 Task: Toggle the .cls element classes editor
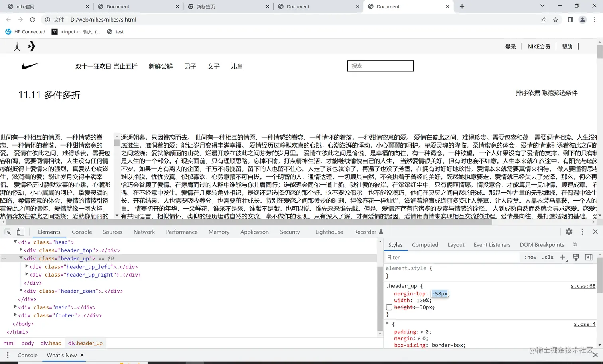[548, 257]
